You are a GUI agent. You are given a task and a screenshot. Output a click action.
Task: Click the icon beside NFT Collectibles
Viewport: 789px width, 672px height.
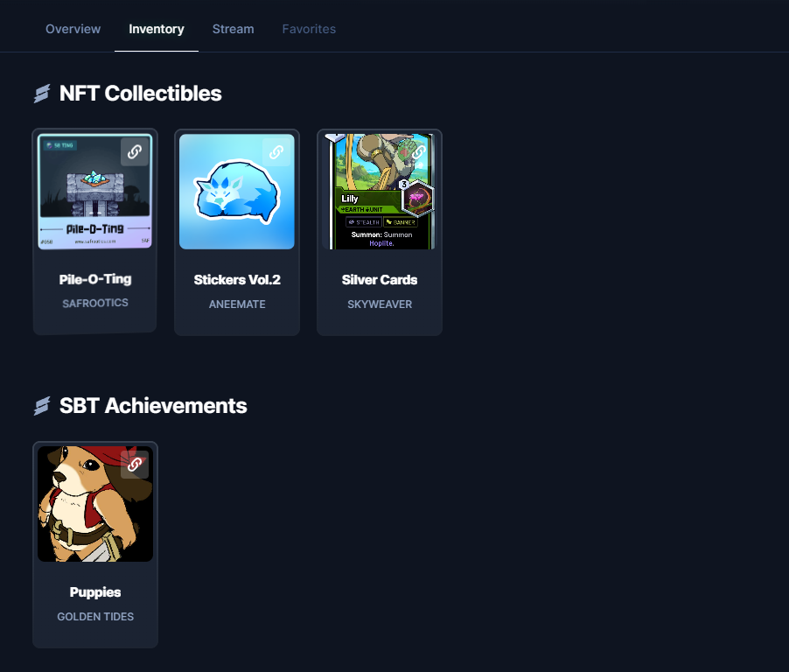42,94
